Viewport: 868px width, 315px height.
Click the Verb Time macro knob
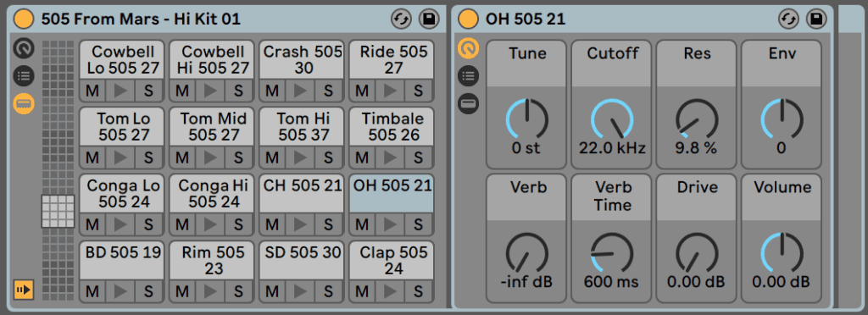[x=612, y=252]
